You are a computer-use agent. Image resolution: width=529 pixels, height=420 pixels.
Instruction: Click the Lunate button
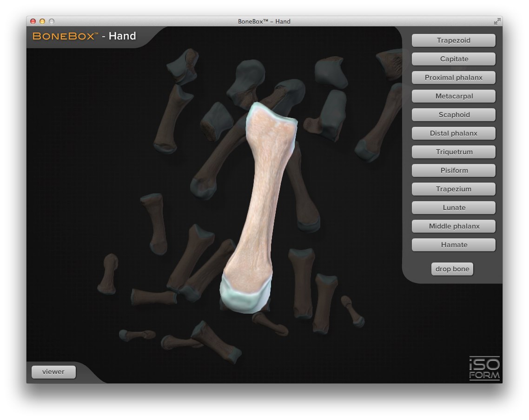pyautogui.click(x=453, y=208)
